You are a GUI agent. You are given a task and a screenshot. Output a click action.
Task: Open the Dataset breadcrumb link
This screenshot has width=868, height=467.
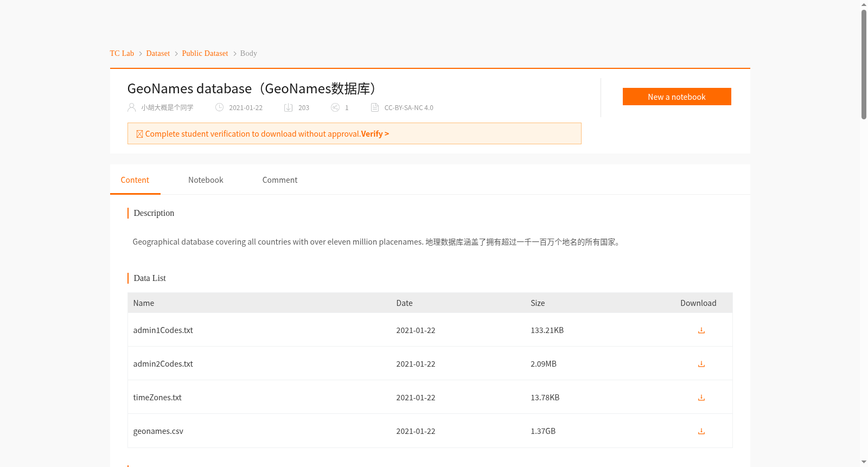pos(158,53)
